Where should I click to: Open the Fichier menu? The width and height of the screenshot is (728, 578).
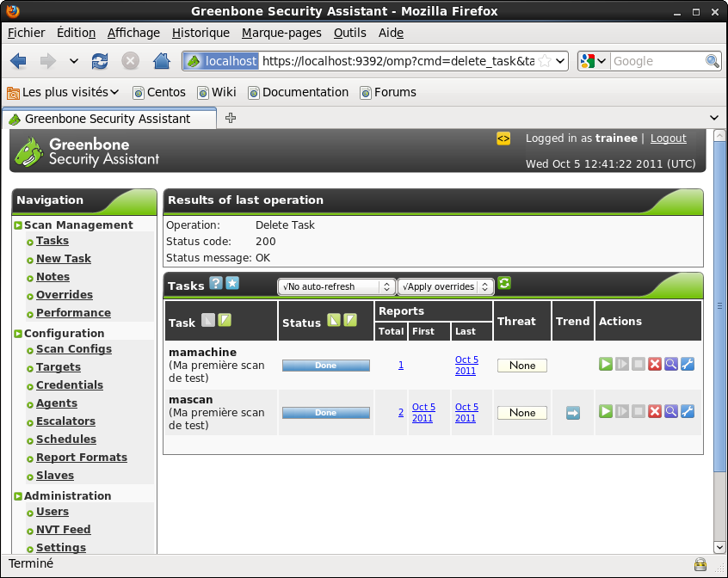27,33
